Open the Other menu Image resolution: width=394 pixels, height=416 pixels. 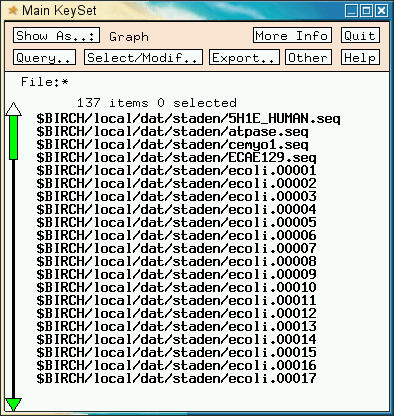[308, 57]
